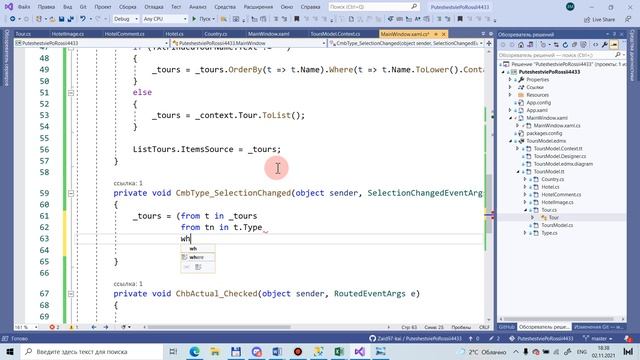Click the Home icon in Solution Explorer toolbar
The height and width of the screenshot is (360, 640).
521,45
